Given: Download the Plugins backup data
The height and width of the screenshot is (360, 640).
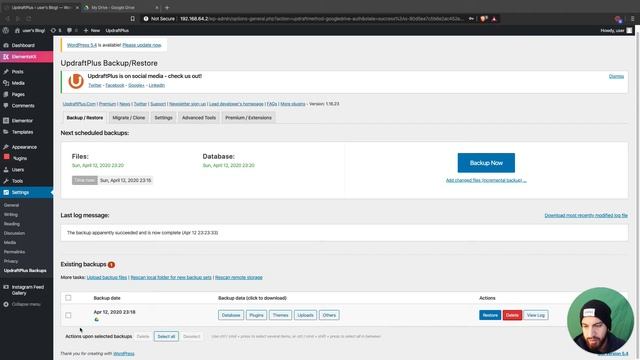Looking at the screenshot, I should 256,315.
